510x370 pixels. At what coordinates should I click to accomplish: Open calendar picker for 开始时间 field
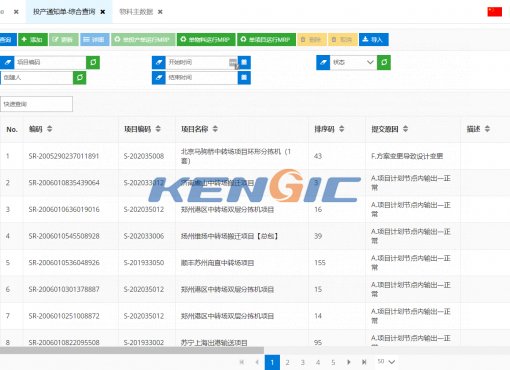244,62
